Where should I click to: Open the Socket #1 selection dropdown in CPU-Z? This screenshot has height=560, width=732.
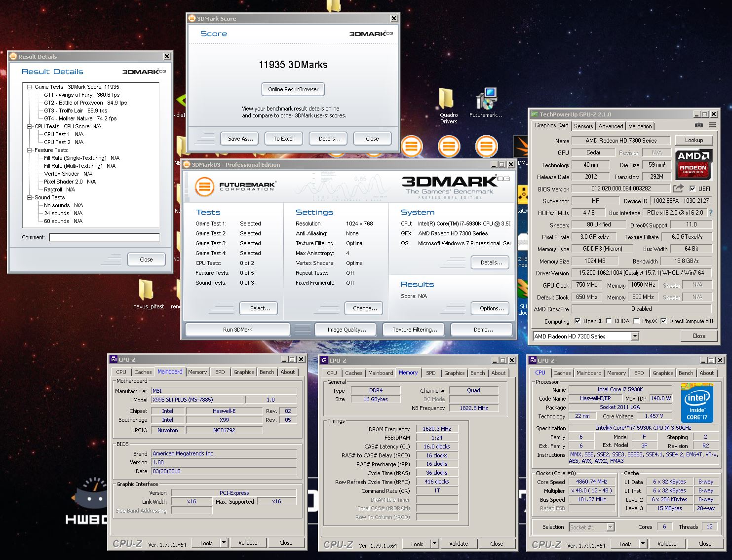pyautogui.click(x=611, y=527)
